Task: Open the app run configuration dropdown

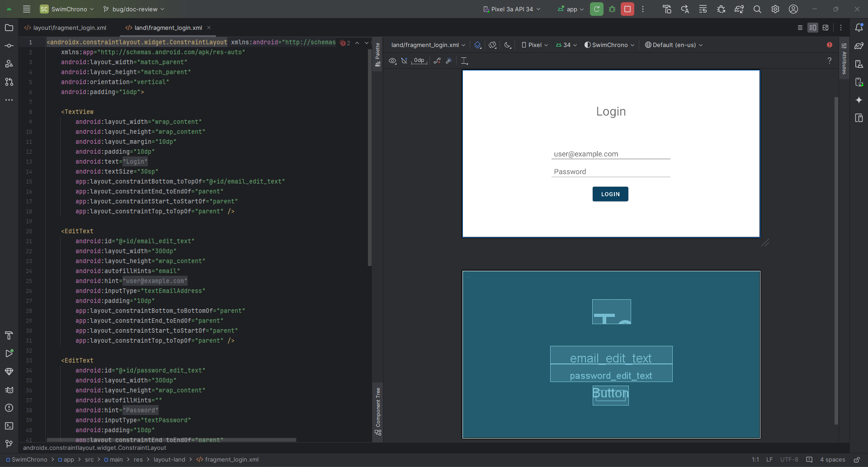Action: [x=571, y=9]
